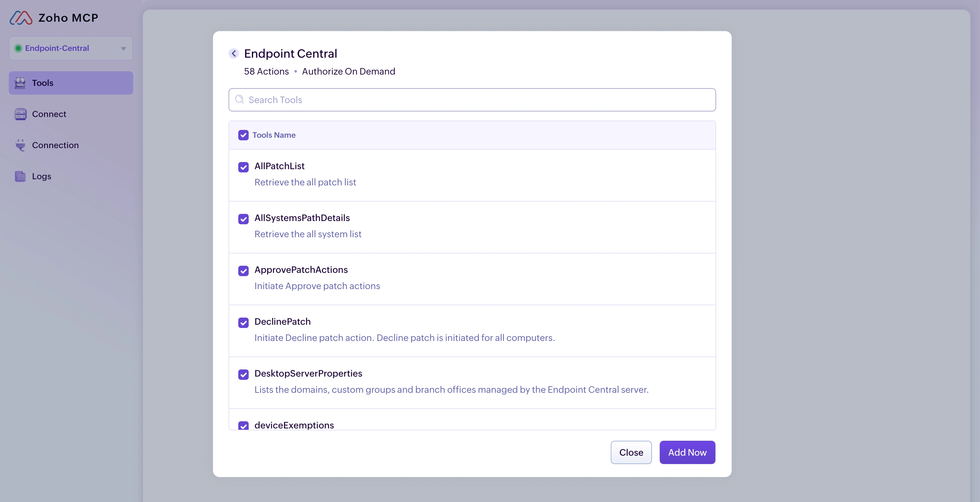Click the Add Now button
Screen dimensions: 980x502
[x=688, y=452]
